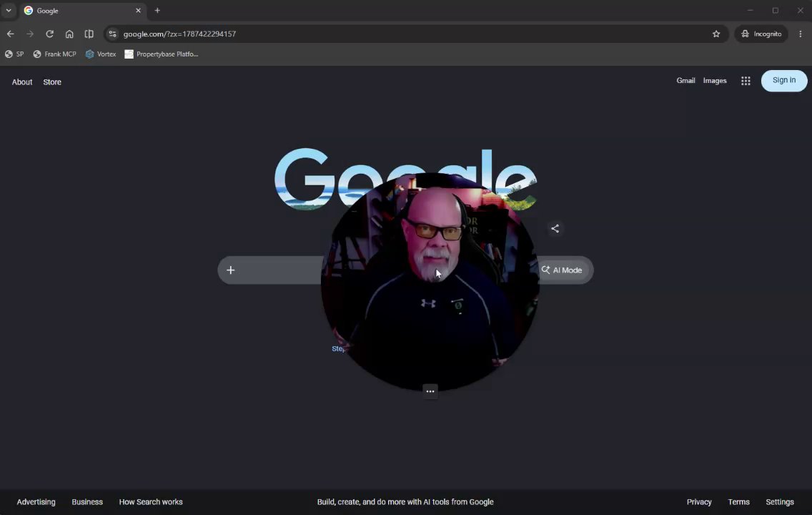Viewport: 812px width, 515px height.
Task: Open the side panel split view icon
Action: 89,34
